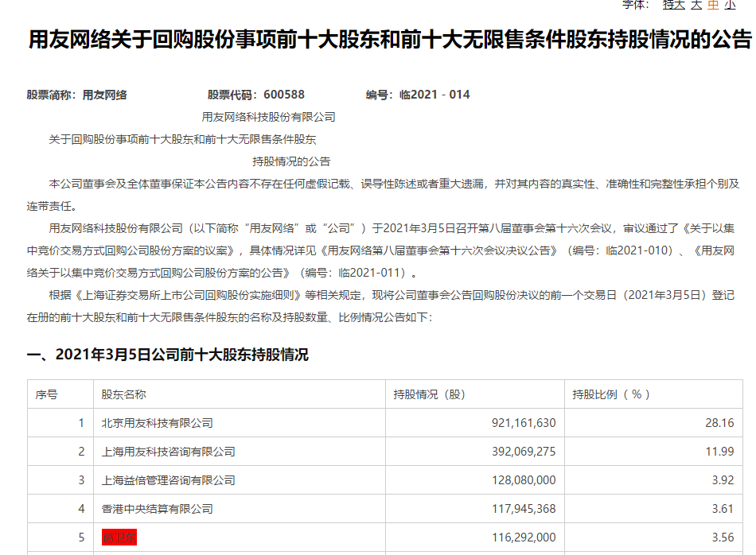Click the 序号 column header

click(x=47, y=394)
